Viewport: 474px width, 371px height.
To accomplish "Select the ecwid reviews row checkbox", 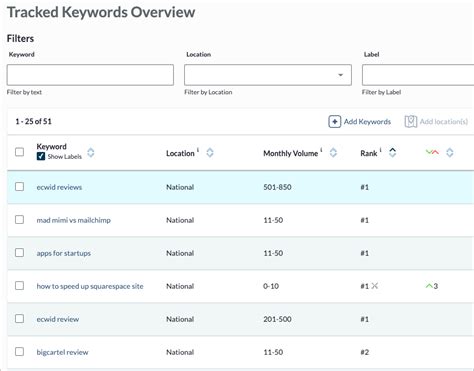I will click(19, 187).
